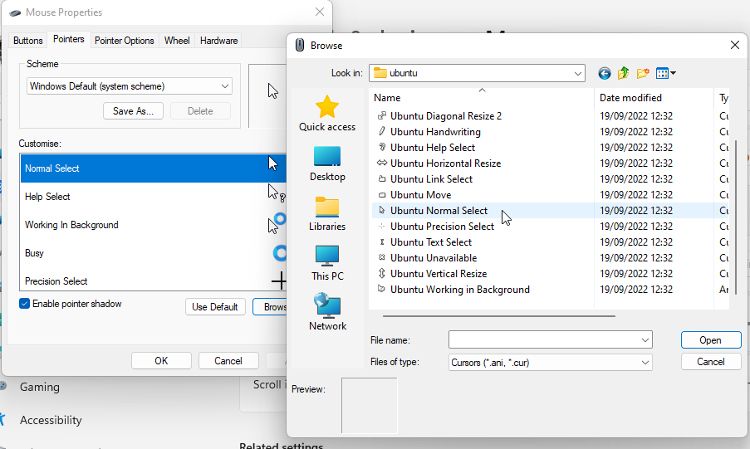
Task: Open Quick access in places bar
Action: point(327,113)
